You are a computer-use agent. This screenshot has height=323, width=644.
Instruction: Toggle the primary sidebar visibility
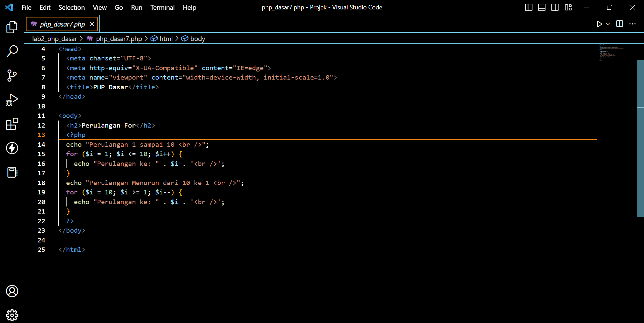[x=529, y=7]
